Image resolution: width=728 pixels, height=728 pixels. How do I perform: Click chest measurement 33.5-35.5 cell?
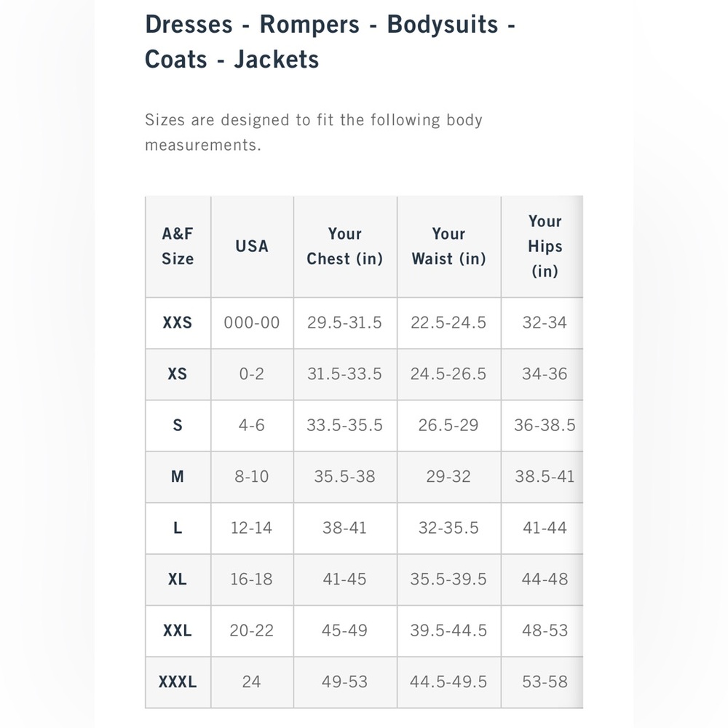click(344, 425)
